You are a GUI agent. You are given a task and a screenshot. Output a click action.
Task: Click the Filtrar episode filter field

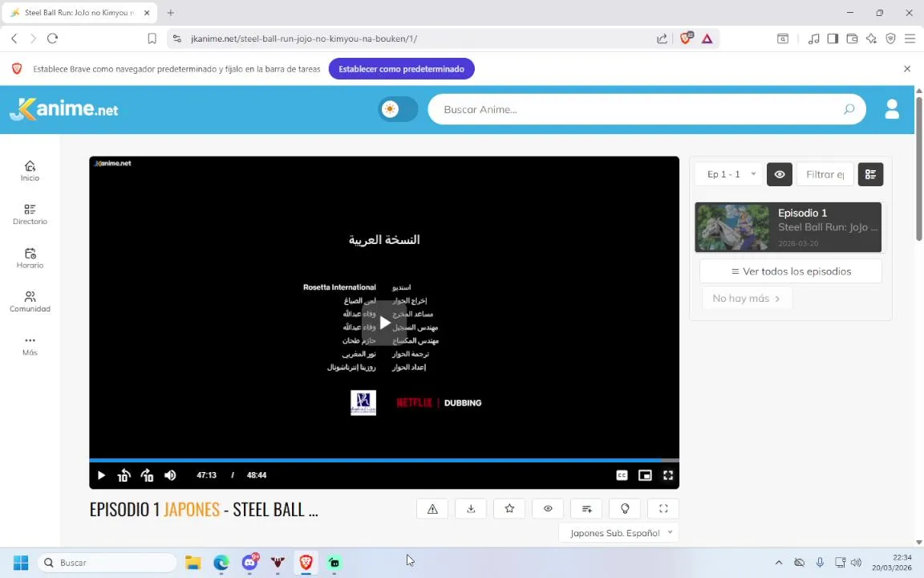(825, 174)
